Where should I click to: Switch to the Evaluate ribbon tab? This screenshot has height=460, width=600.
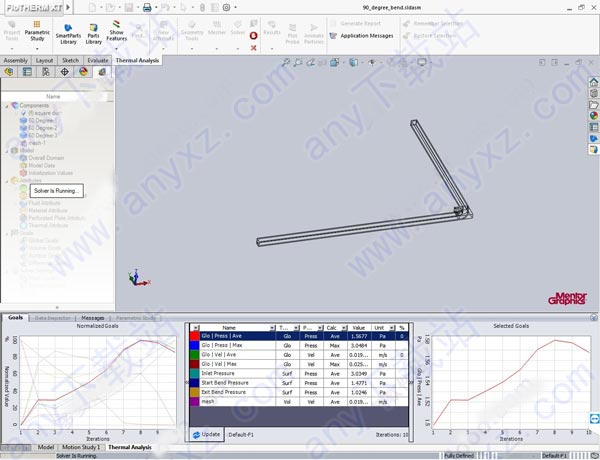98,60
